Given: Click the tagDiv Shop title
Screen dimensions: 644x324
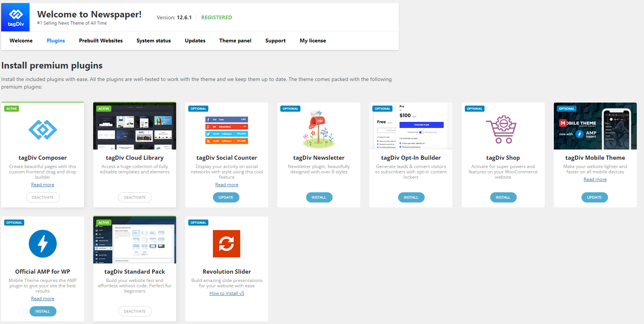Looking at the screenshot, I should coord(503,158).
